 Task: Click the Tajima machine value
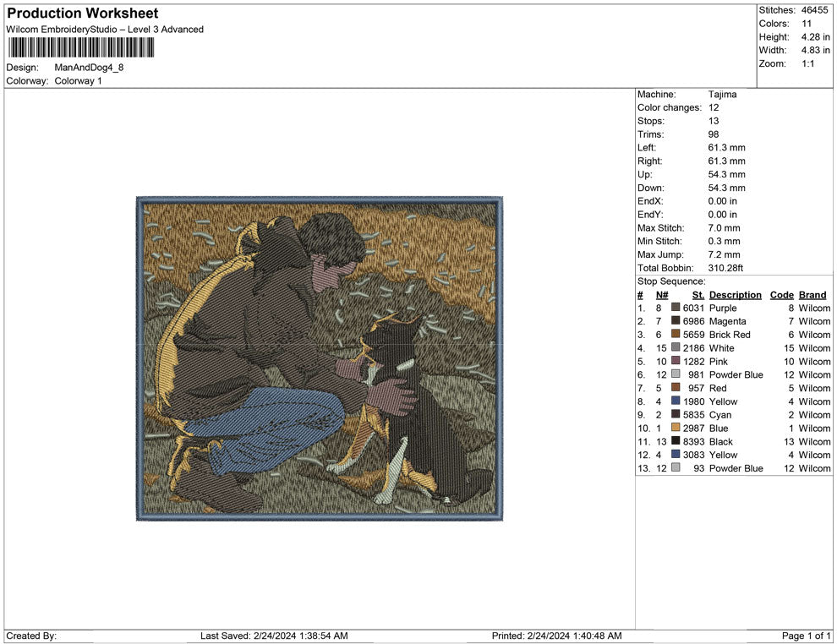point(721,94)
